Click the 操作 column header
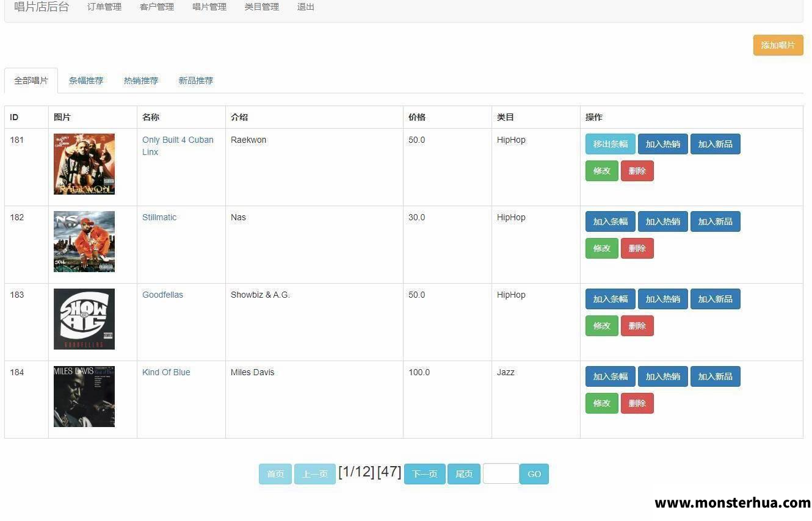This screenshot has height=521, width=812. [692, 117]
